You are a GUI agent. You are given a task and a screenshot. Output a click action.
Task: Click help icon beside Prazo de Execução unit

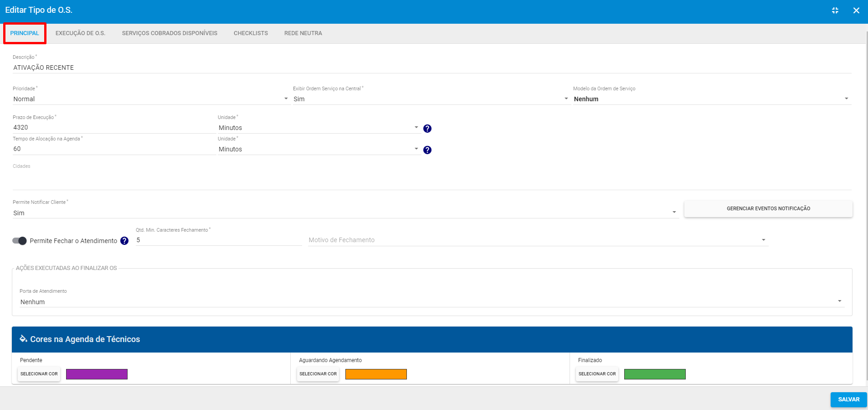coord(427,129)
